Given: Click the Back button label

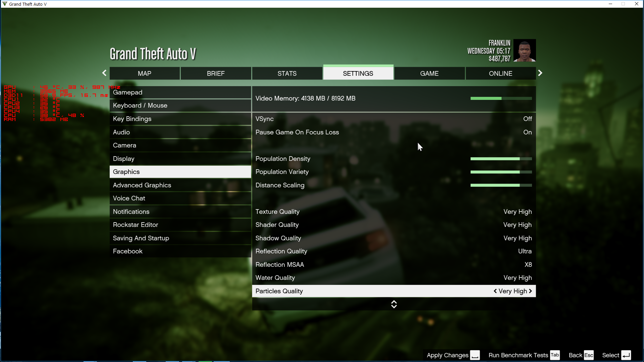Looking at the screenshot, I should click(576, 355).
